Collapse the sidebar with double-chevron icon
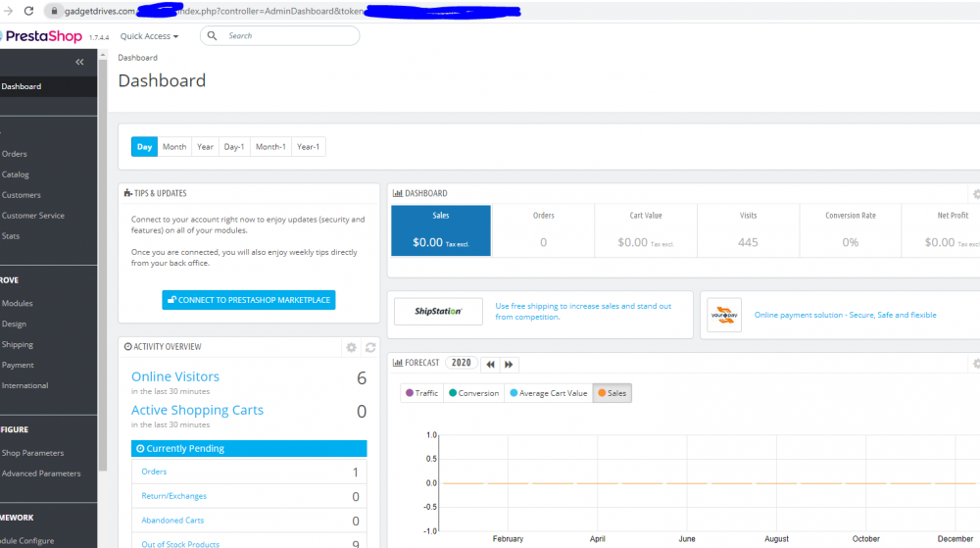This screenshot has height=548, width=980. click(x=79, y=62)
